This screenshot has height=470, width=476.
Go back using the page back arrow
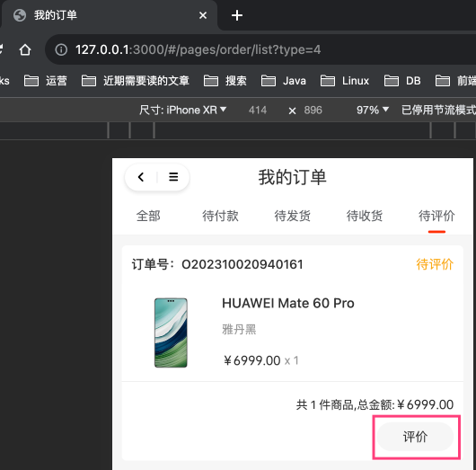[x=140, y=177]
